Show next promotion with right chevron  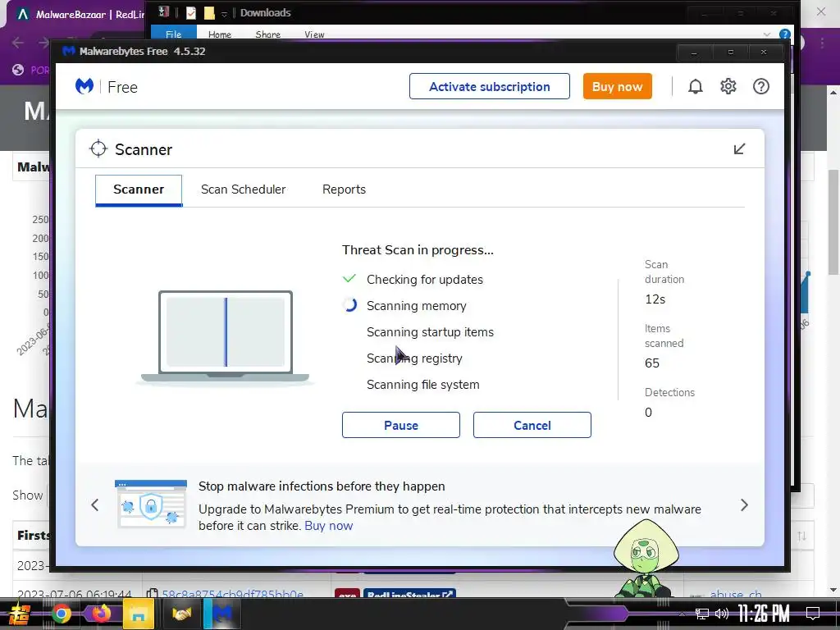point(744,505)
